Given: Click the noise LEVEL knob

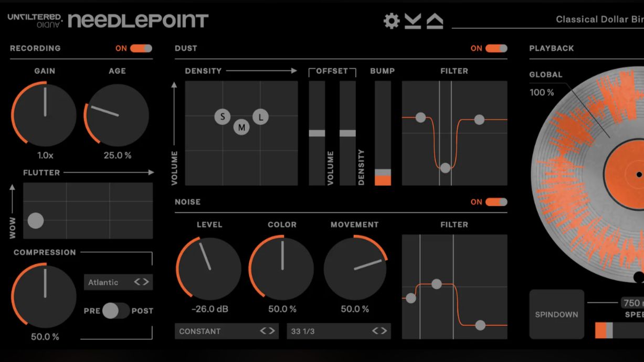Looking at the screenshot, I should 209,268.
